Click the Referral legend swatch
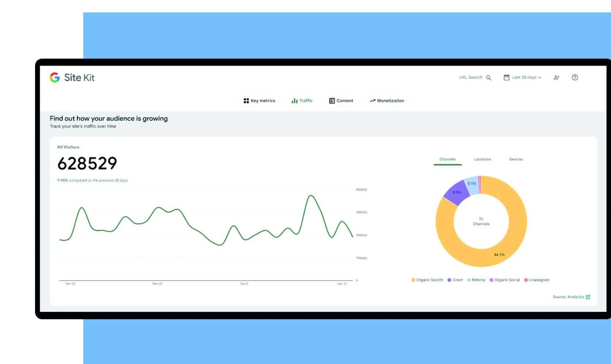The height and width of the screenshot is (364, 611). 469,280
